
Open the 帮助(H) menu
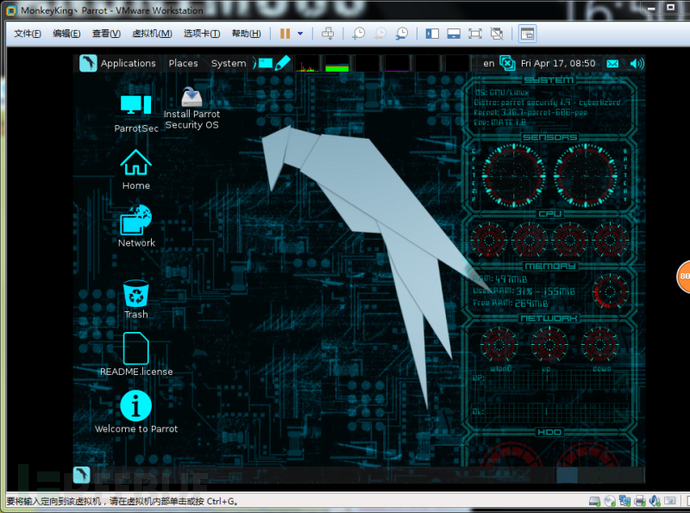[x=246, y=33]
